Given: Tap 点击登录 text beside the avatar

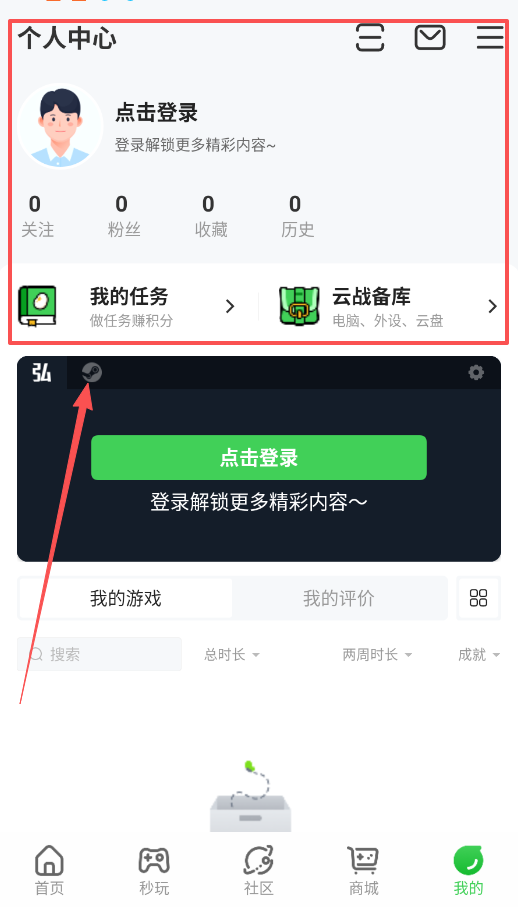Looking at the screenshot, I should tap(157, 113).
